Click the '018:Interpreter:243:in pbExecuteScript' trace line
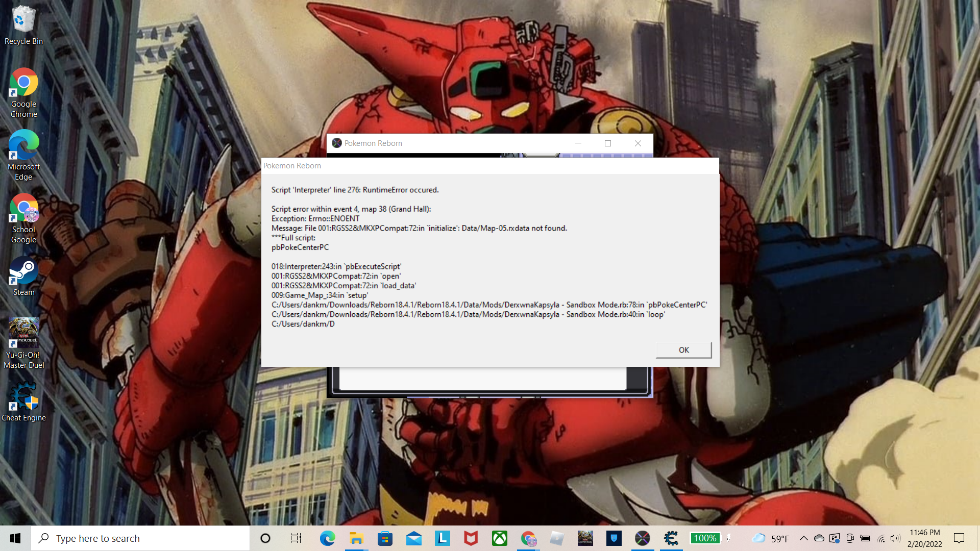 [x=336, y=267]
